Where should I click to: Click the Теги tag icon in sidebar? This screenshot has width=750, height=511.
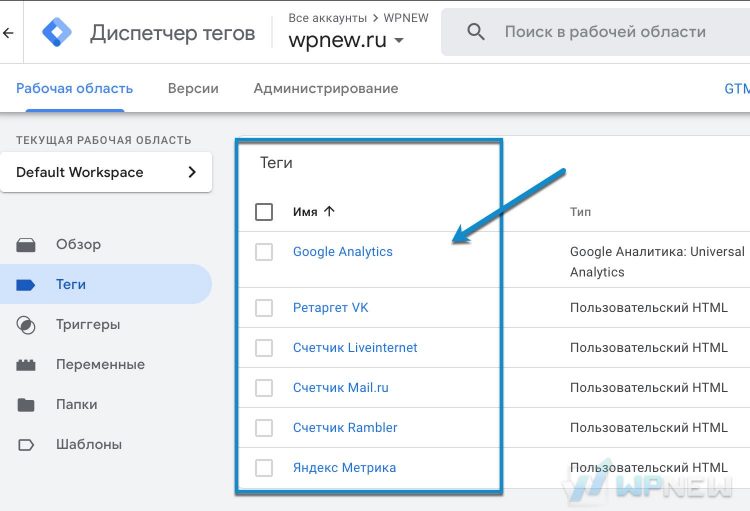pyautogui.click(x=26, y=285)
